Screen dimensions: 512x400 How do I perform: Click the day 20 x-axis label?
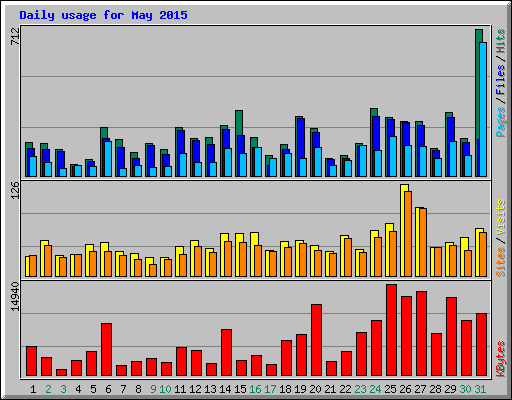point(315,389)
